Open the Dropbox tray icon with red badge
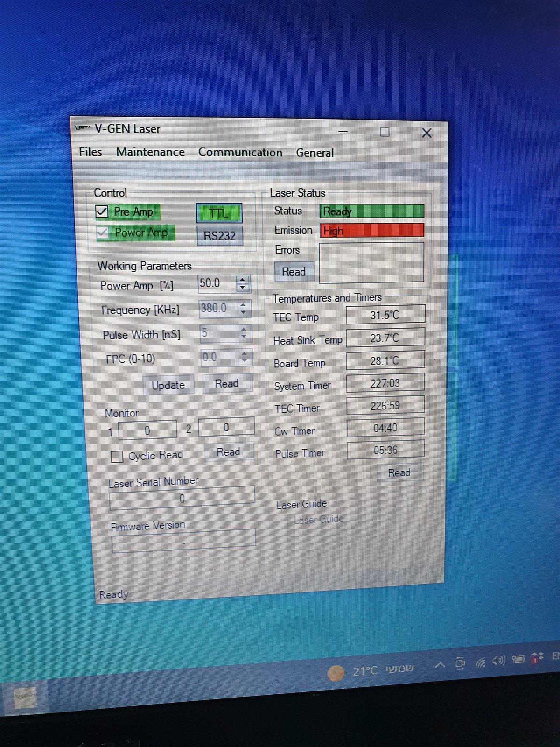The image size is (560, 747). 537,657
